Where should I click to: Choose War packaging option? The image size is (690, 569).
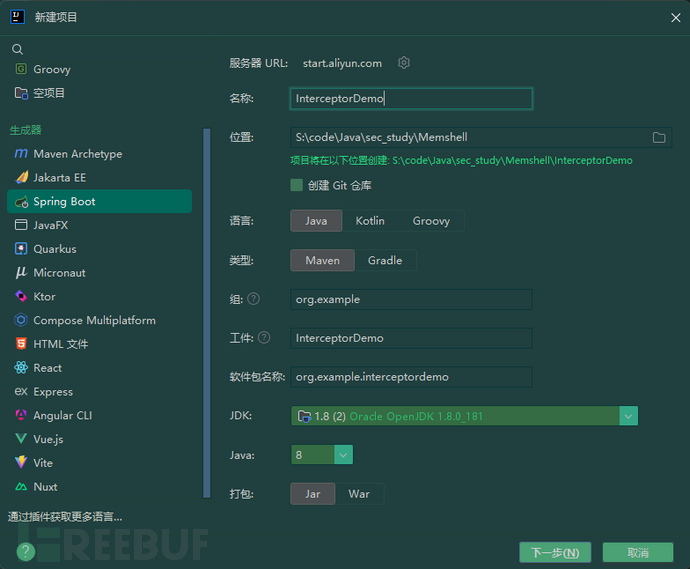[x=359, y=494]
